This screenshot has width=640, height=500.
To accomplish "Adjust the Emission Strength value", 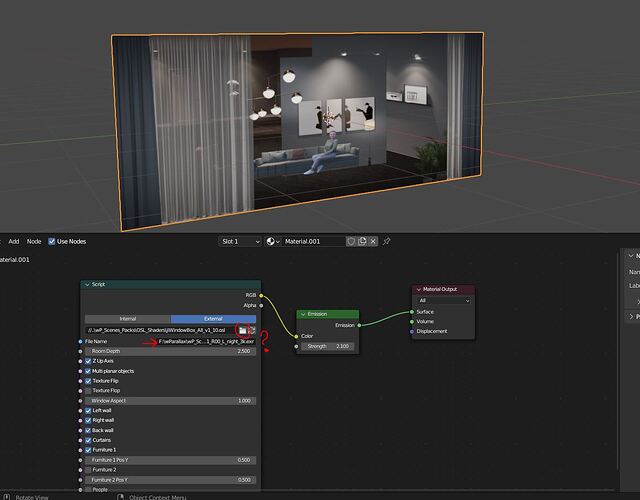I will (328, 347).
